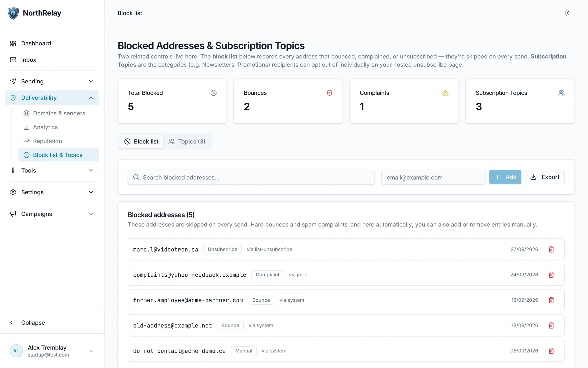Expand the Sending menu chevron
Image resolution: width=588 pixels, height=368 pixels.
91,81
